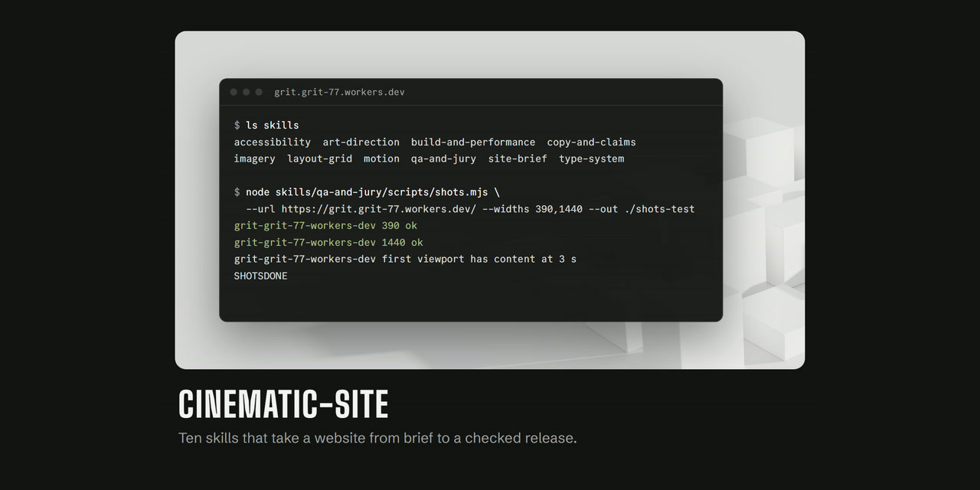Click the 'type-system' skill name
The height and width of the screenshot is (490, 980).
(x=591, y=159)
